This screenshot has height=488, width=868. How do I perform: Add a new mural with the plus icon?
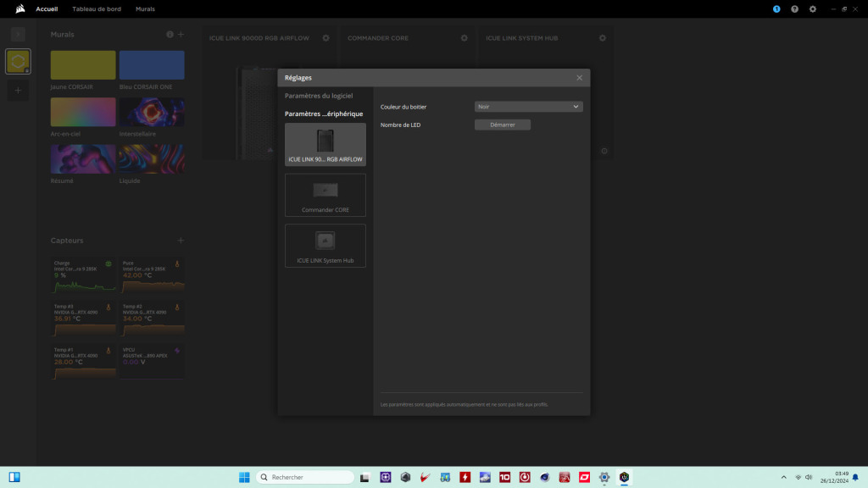click(x=181, y=34)
